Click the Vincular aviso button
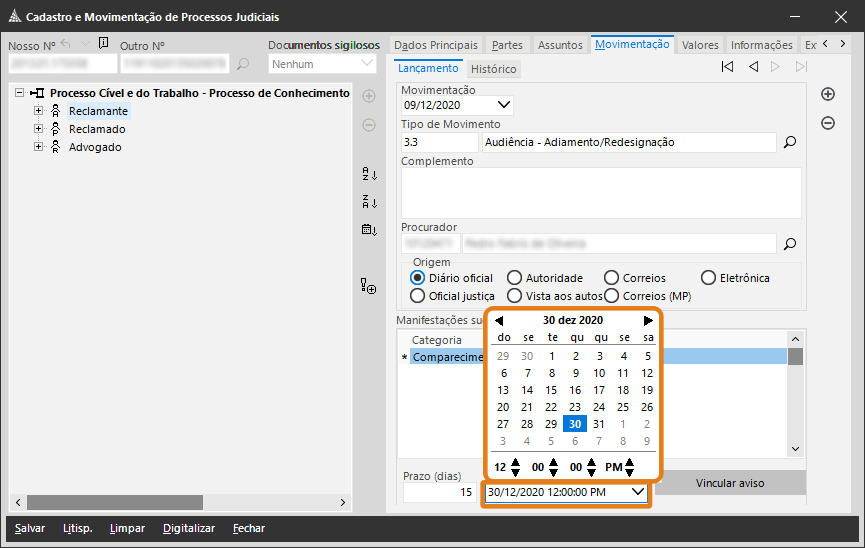865x548 pixels. point(729,483)
